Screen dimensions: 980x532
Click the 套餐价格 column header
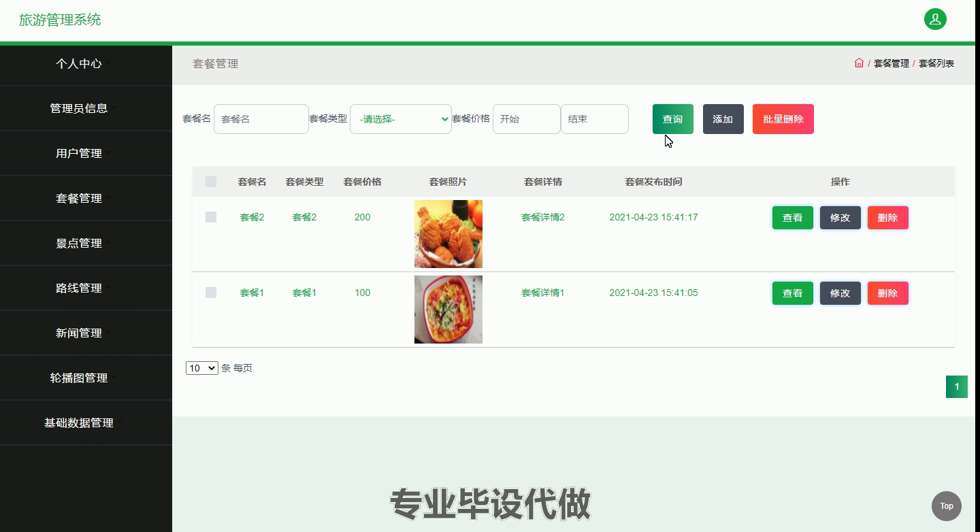[x=362, y=182]
